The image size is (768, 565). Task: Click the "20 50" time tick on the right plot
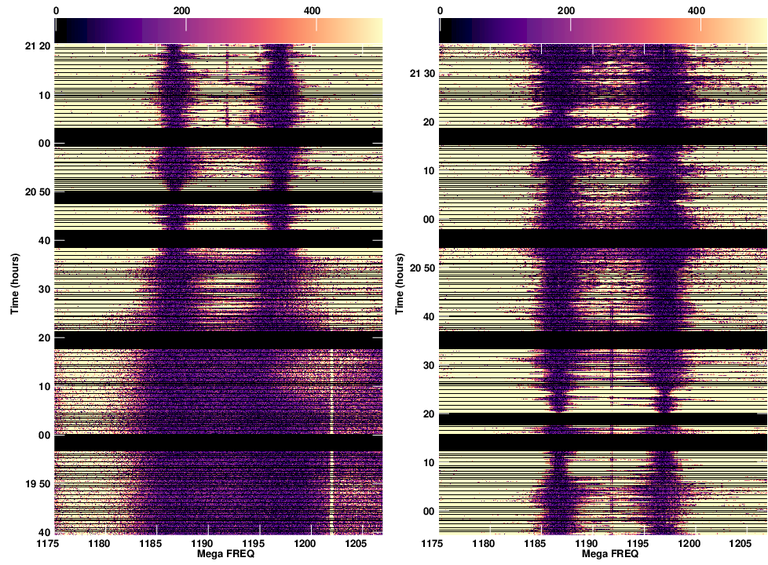(x=420, y=268)
